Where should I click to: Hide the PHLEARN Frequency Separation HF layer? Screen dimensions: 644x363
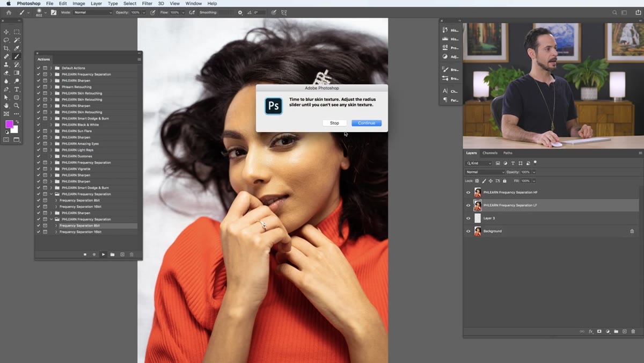pyautogui.click(x=468, y=192)
